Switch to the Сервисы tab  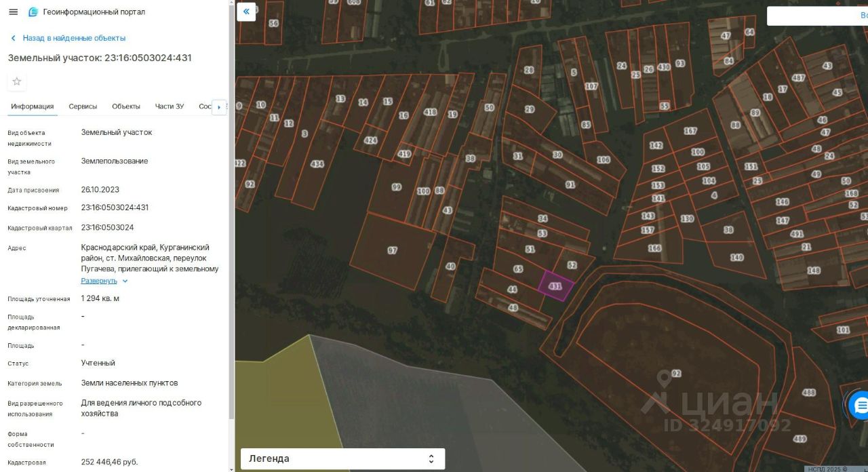point(83,106)
